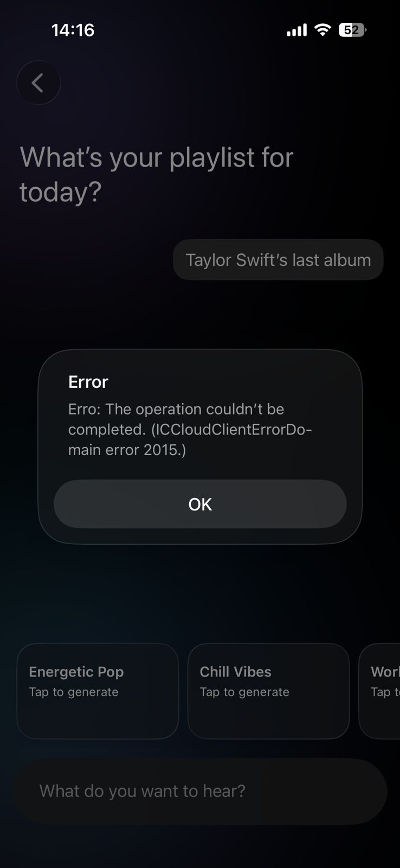Dismiss the error with OK

[200, 504]
